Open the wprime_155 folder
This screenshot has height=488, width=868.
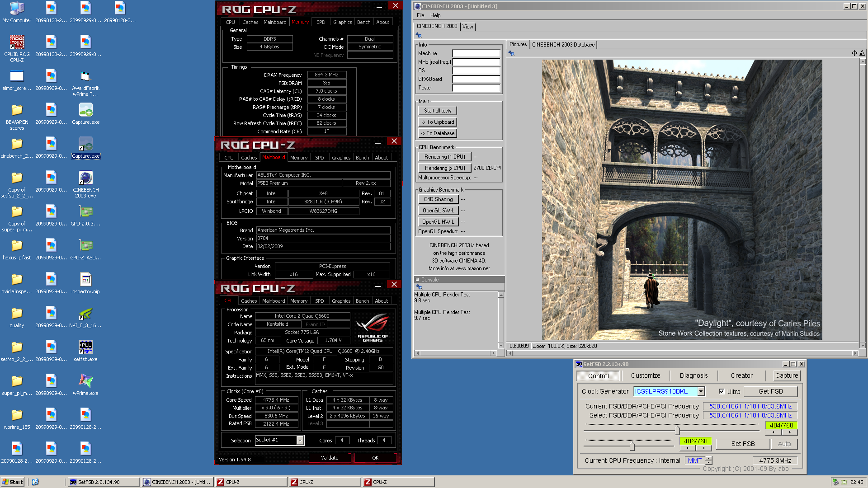(17, 418)
